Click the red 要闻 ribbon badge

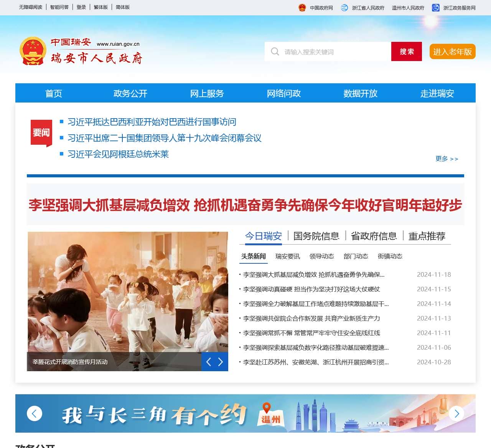pyautogui.click(x=41, y=133)
